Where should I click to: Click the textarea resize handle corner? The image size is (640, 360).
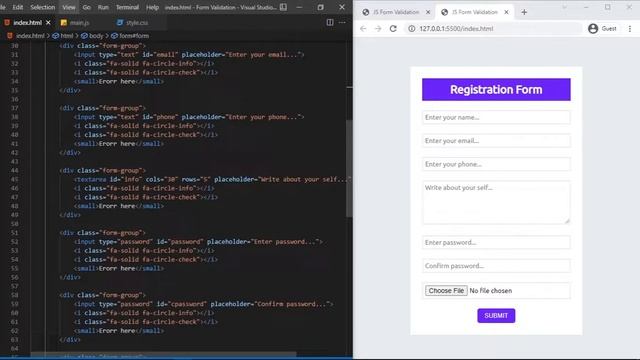point(567,221)
